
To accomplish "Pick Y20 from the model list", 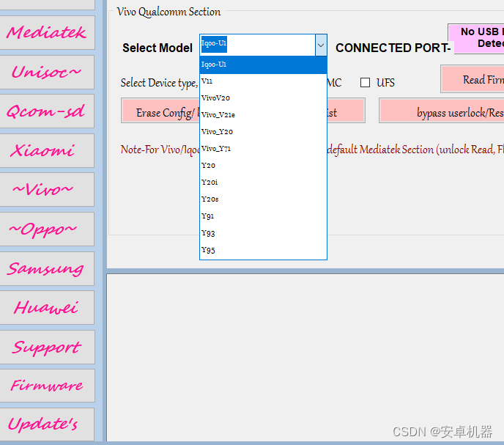I will coord(263,166).
